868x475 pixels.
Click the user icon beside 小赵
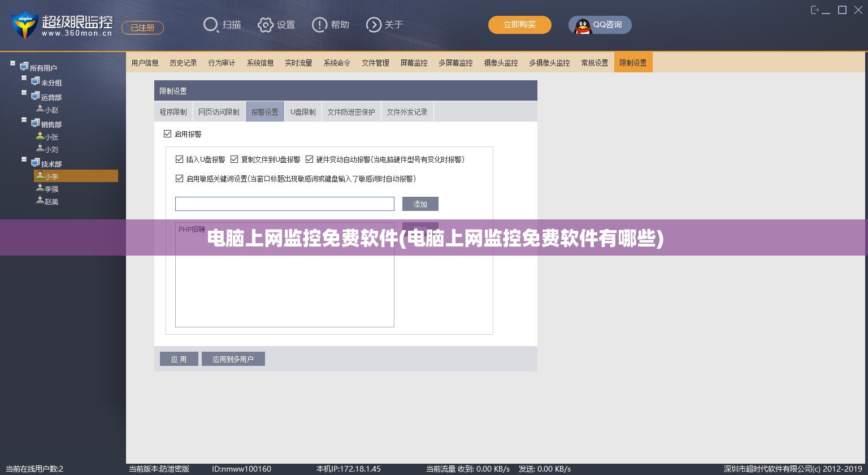point(40,109)
